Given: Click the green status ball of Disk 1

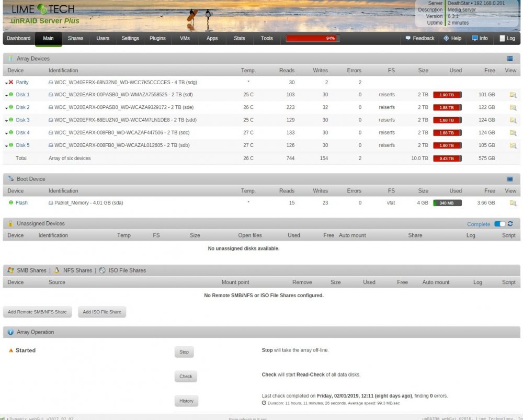Looking at the screenshot, I should click(11, 94).
